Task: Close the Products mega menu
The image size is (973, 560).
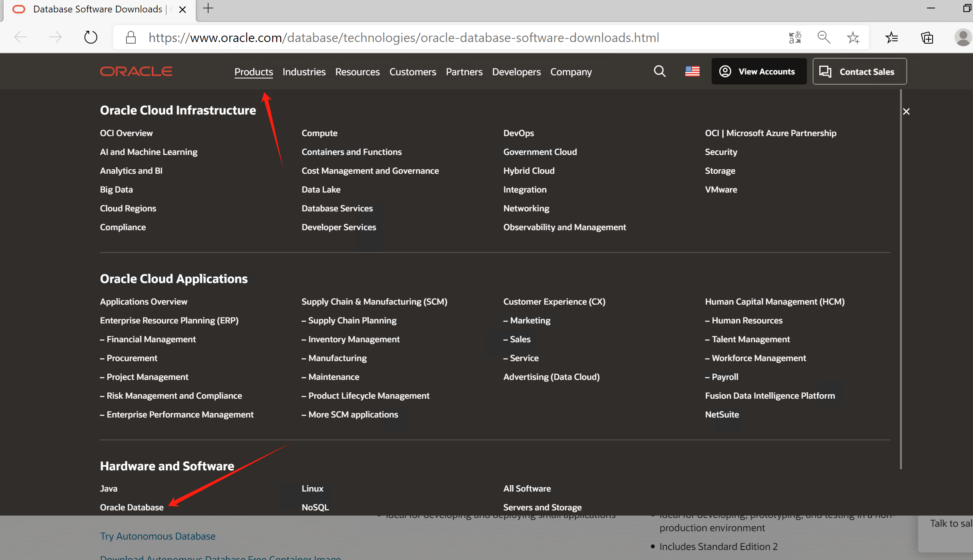Action: 906,111
